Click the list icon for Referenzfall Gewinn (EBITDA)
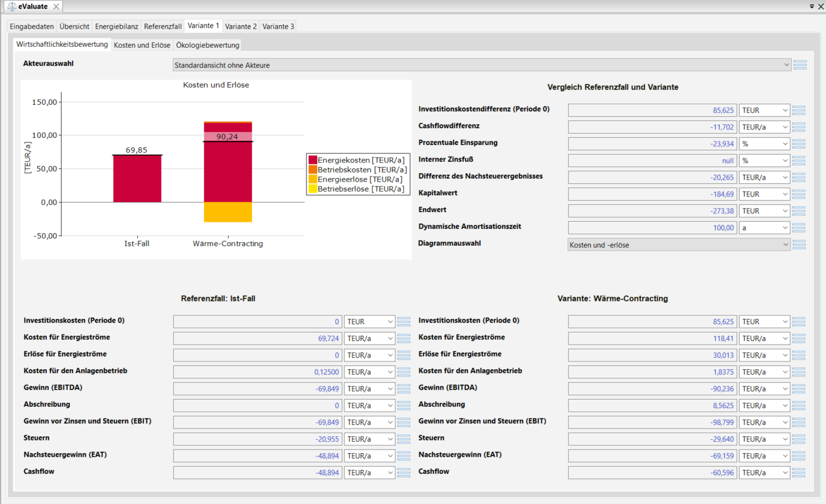 pos(404,389)
